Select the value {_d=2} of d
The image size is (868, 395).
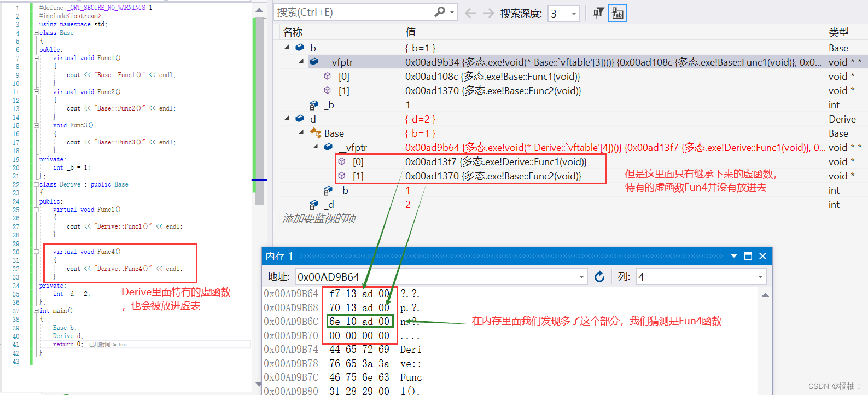click(x=420, y=119)
